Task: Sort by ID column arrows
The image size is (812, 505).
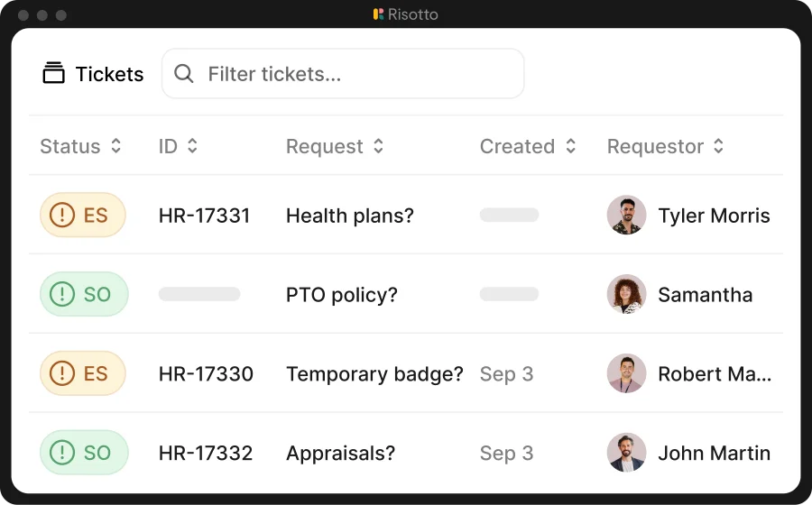Action: 192,146
